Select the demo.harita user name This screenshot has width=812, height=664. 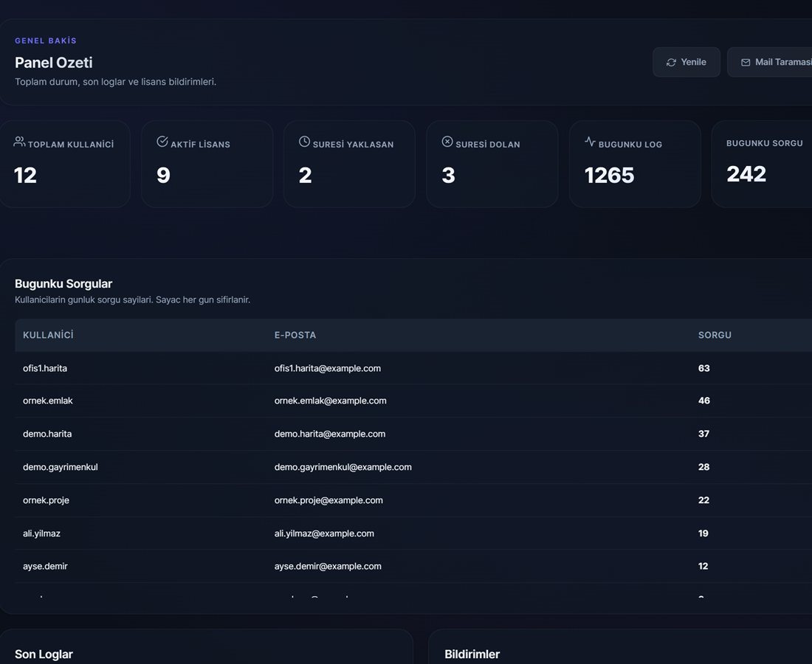coord(47,434)
